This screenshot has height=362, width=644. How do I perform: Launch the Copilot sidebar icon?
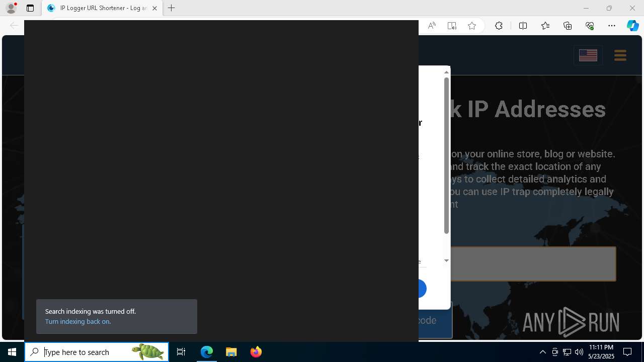[632, 26]
